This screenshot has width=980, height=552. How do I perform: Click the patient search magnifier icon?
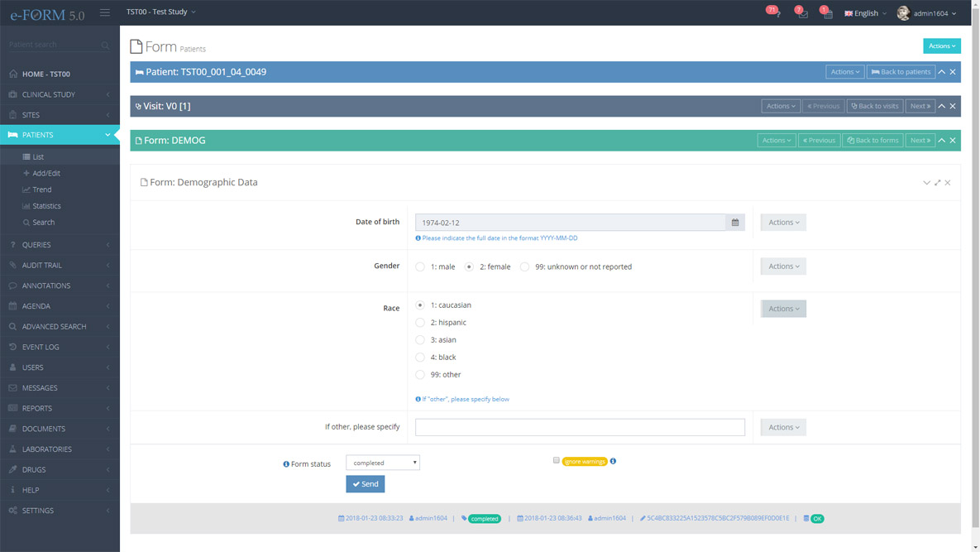[105, 45]
